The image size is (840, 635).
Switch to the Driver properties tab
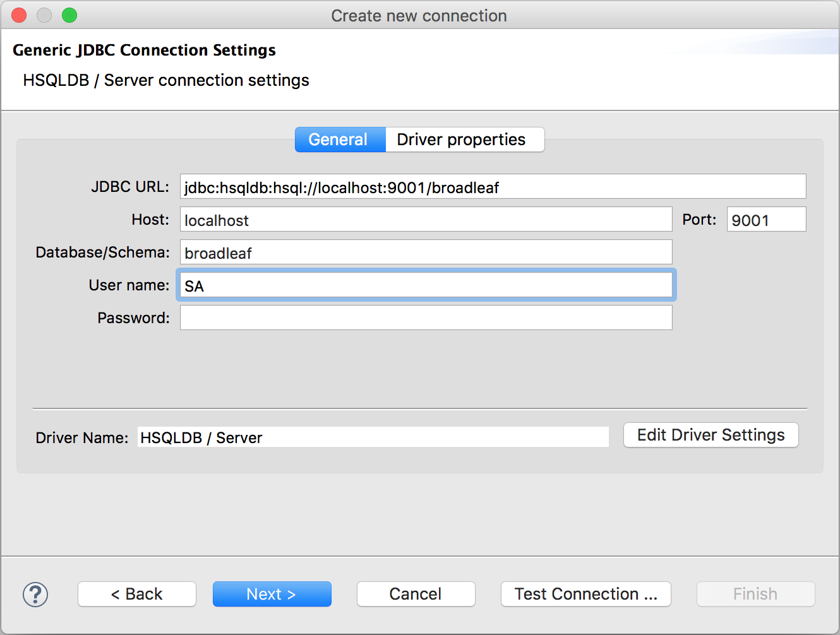click(x=461, y=139)
